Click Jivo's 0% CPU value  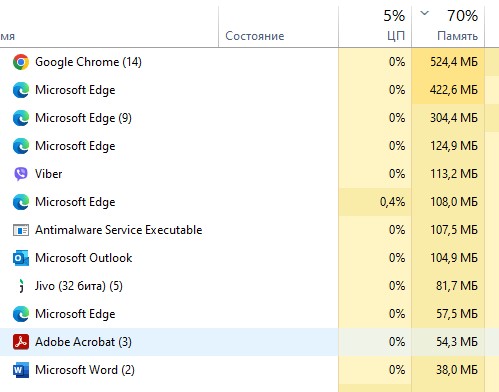(x=397, y=286)
